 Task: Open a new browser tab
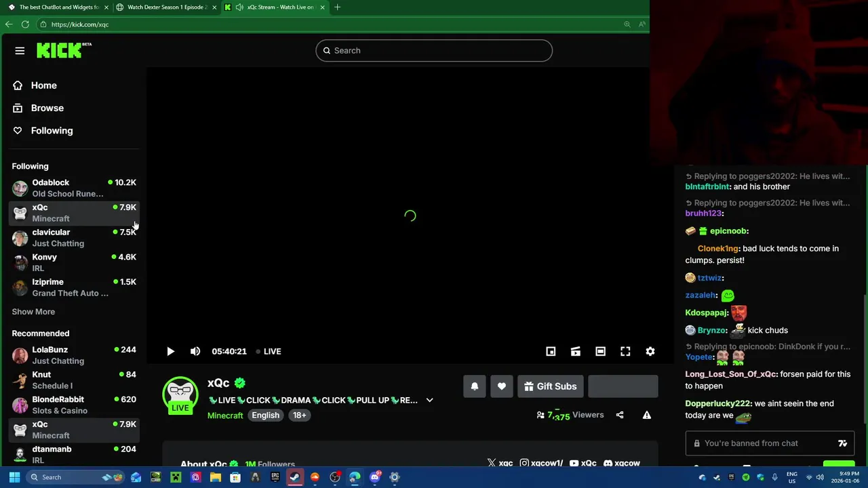pyautogui.click(x=337, y=7)
